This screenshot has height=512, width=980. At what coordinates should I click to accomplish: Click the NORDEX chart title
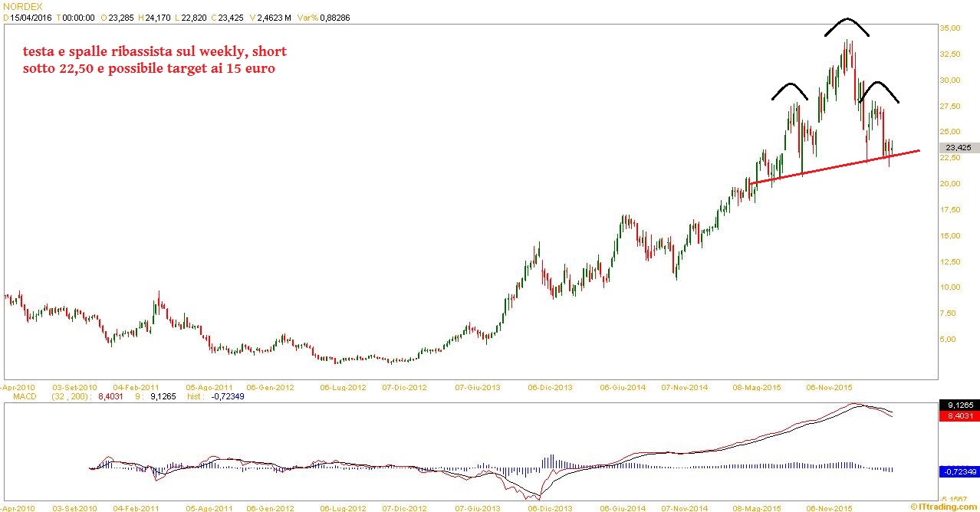[x=22, y=6]
